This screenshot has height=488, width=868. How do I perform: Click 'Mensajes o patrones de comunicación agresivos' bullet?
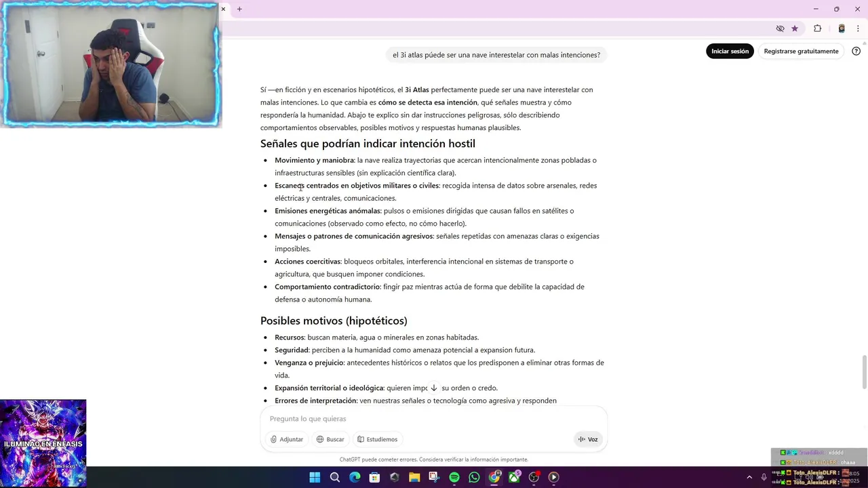click(437, 243)
